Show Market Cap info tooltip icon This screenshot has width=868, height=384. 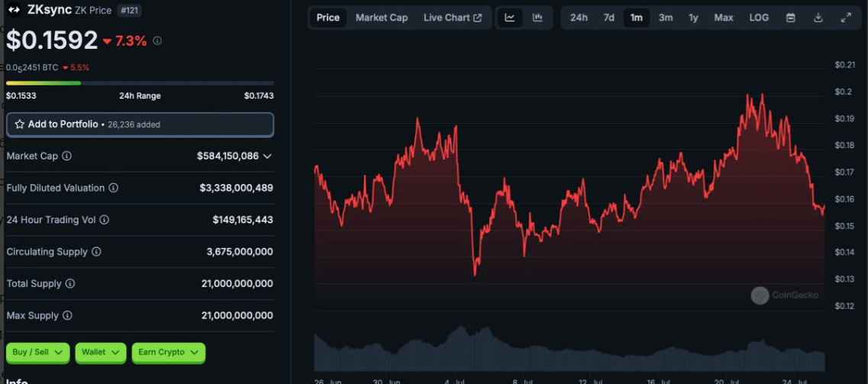66,156
